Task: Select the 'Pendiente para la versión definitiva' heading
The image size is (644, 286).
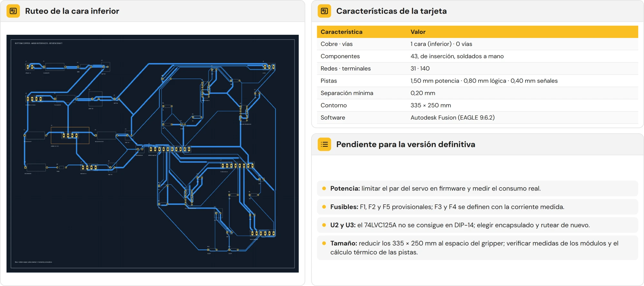Action: point(406,144)
